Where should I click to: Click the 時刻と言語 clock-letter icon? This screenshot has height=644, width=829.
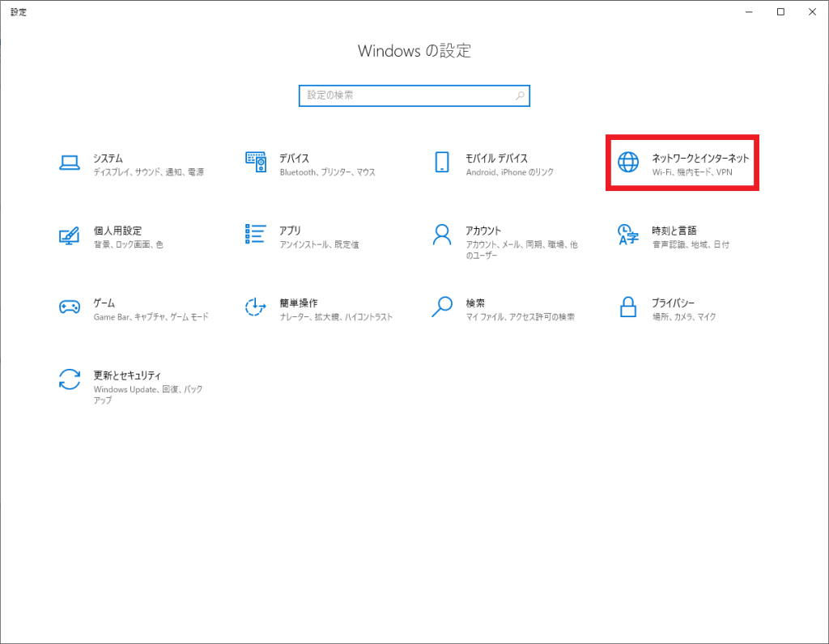click(628, 235)
